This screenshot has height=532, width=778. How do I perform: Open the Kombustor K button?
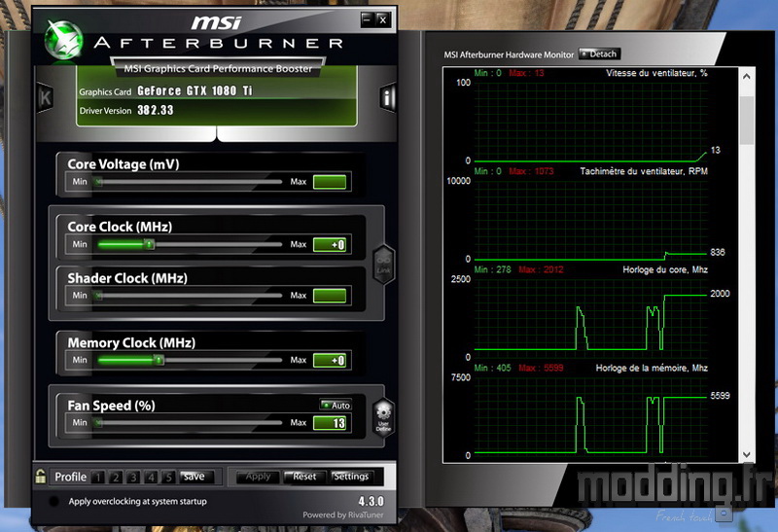pyautogui.click(x=46, y=97)
